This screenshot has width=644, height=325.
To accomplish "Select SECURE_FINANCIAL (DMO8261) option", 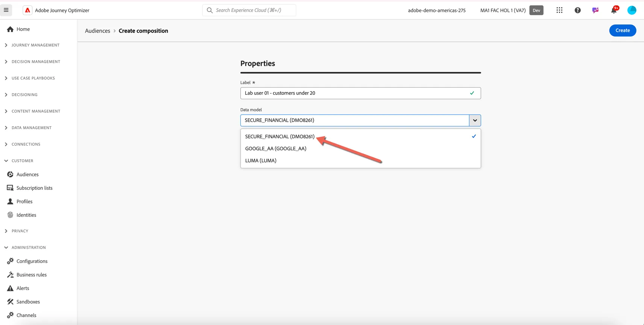I will pos(360,136).
